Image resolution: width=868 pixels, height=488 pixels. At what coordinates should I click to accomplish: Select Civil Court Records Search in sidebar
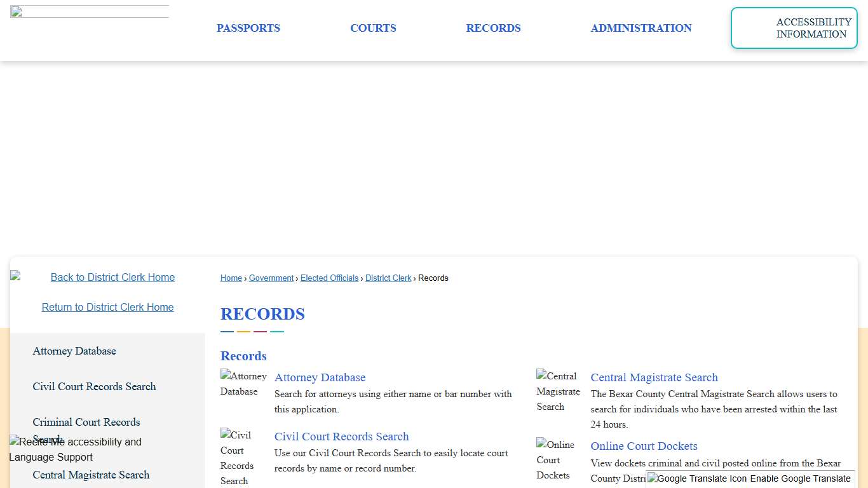pyautogui.click(x=94, y=386)
